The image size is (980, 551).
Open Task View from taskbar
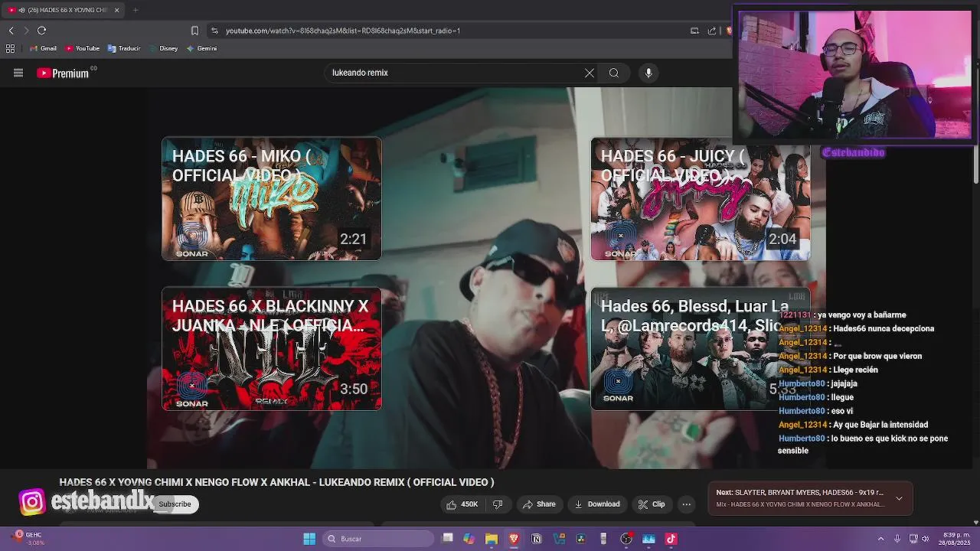(x=448, y=539)
